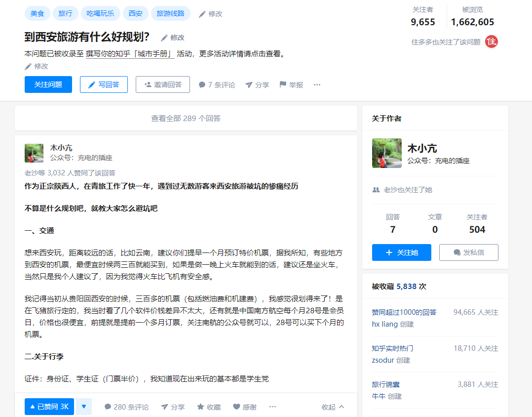Viewport: 532px width, 417px height.
Task: Click 木小亢 name in answer header
Action: [61, 148]
